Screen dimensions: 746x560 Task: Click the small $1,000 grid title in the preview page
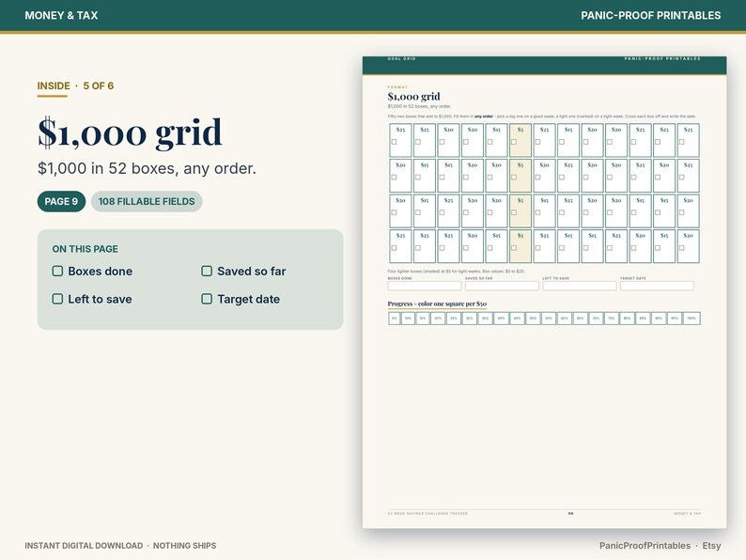point(414,97)
